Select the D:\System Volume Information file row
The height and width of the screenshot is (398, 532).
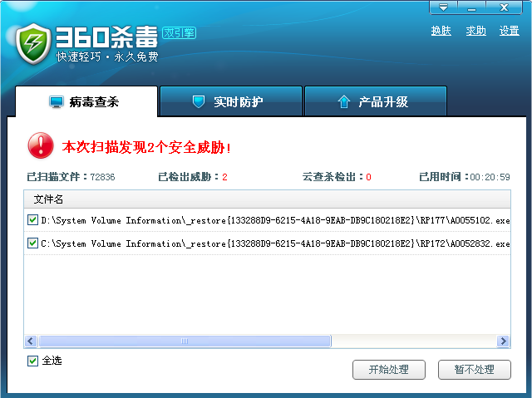(268, 220)
